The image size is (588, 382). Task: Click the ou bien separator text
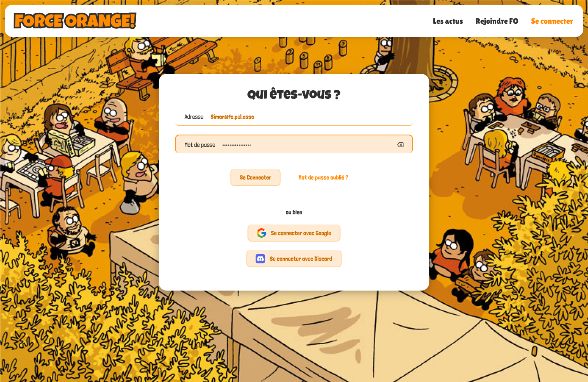click(x=294, y=212)
